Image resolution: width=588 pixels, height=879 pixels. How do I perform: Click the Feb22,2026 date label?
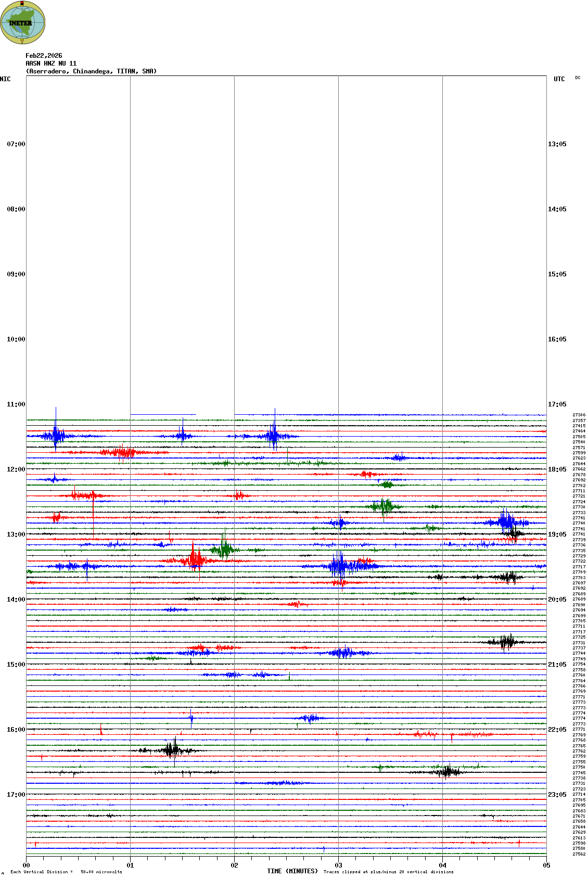point(44,56)
